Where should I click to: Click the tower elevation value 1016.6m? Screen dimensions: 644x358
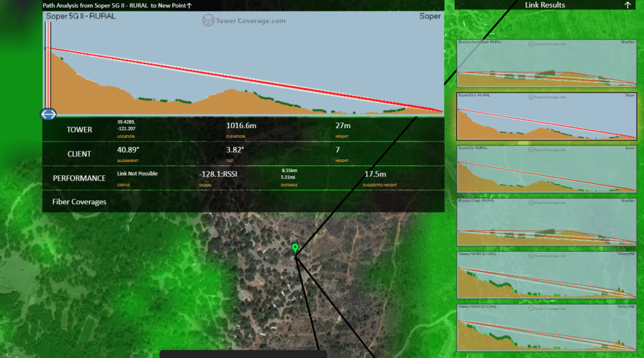[x=241, y=126]
